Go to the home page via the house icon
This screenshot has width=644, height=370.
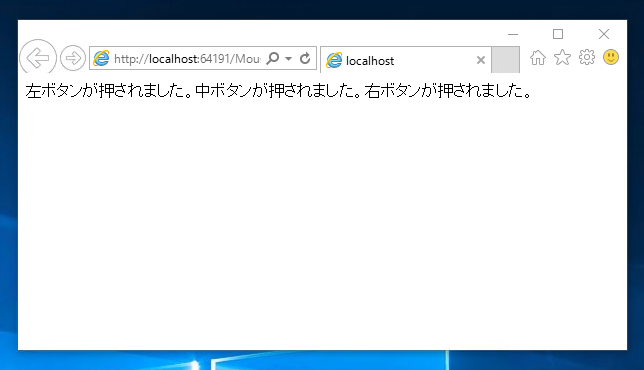point(538,57)
